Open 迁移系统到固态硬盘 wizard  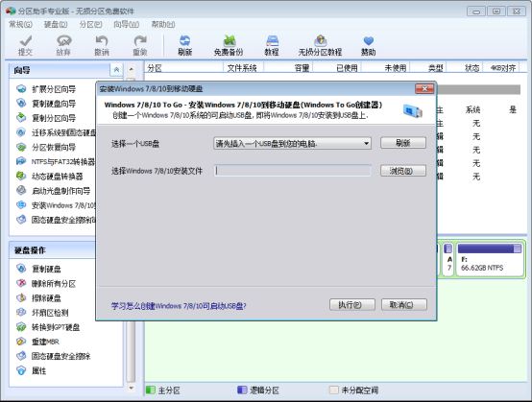[63, 132]
